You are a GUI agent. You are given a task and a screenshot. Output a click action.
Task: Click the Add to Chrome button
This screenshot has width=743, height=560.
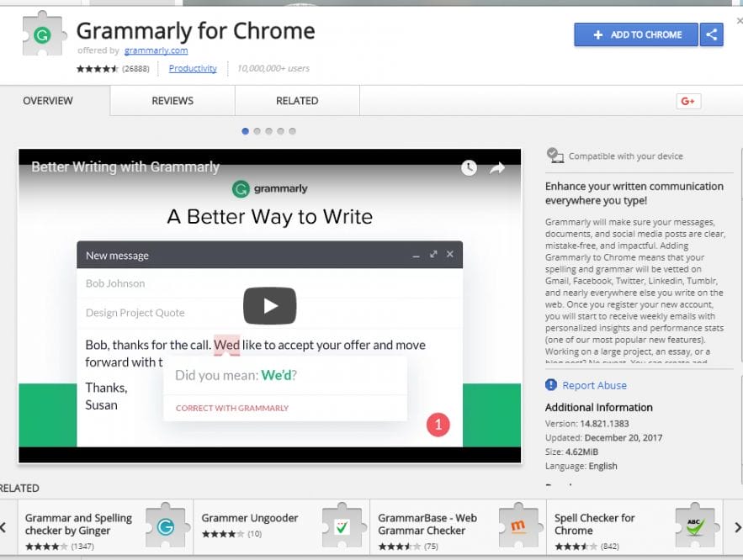[635, 34]
